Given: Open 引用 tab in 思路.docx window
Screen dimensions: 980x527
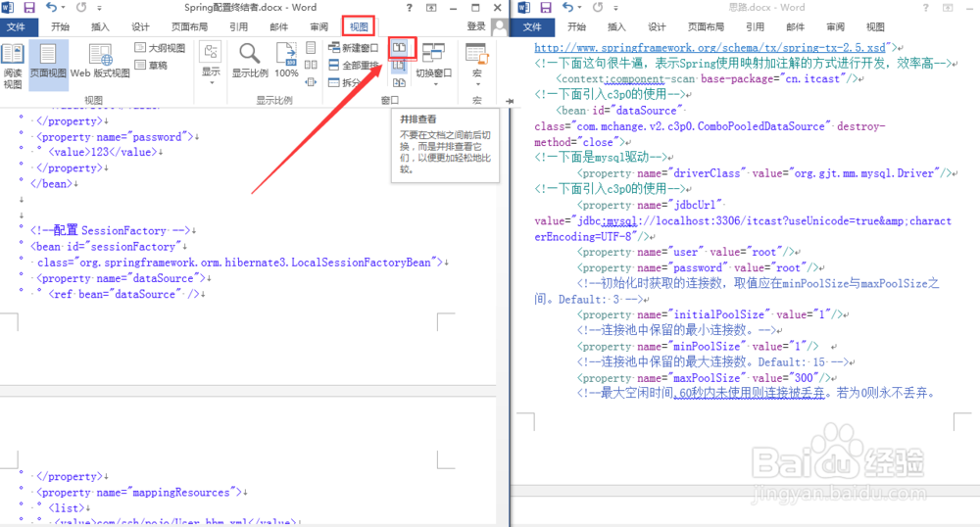Looking at the screenshot, I should coord(755,26).
